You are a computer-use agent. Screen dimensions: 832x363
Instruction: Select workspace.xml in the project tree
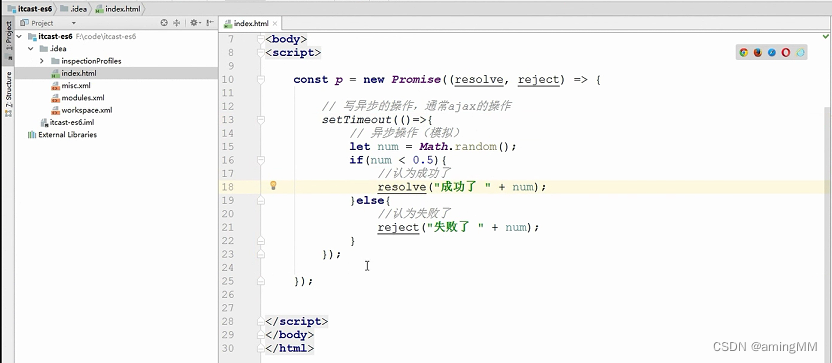pyautogui.click(x=116, y=110)
